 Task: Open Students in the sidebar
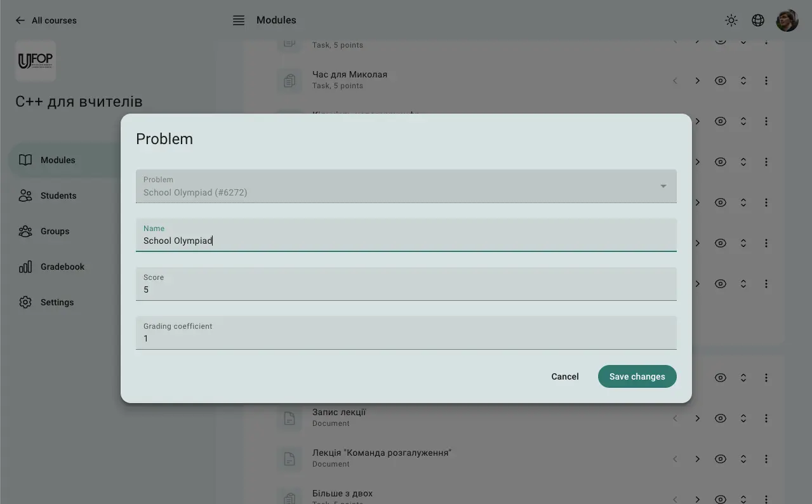[x=58, y=196]
